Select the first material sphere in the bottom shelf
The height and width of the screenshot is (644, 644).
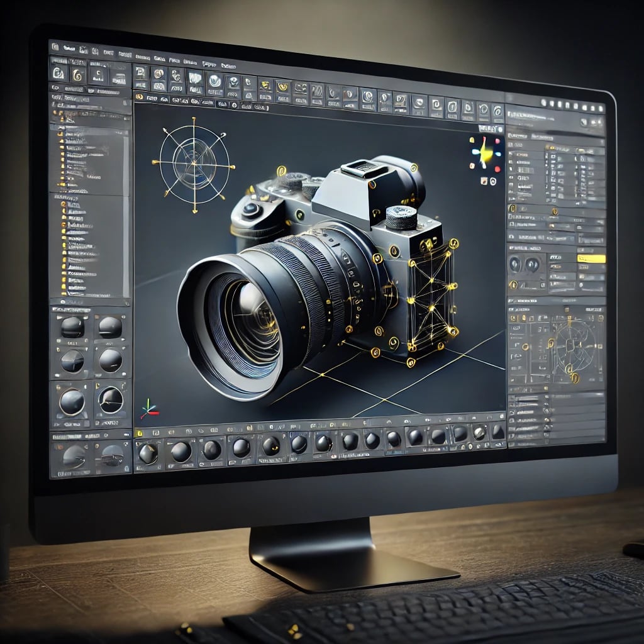point(148,453)
